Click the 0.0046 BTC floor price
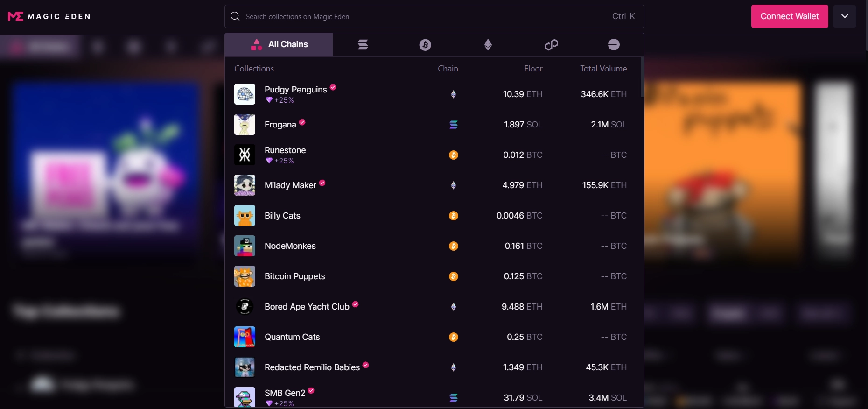The width and height of the screenshot is (868, 409). tap(519, 216)
